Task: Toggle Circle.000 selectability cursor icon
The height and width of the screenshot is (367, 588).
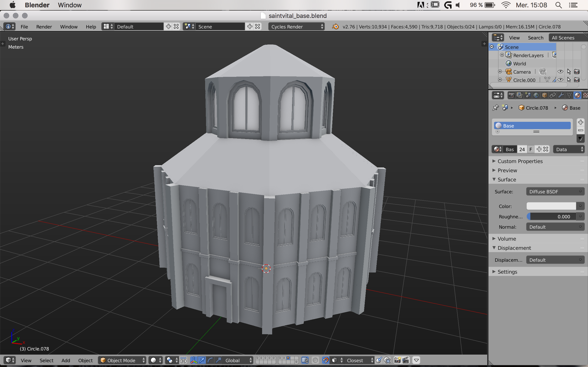Action: click(568, 80)
